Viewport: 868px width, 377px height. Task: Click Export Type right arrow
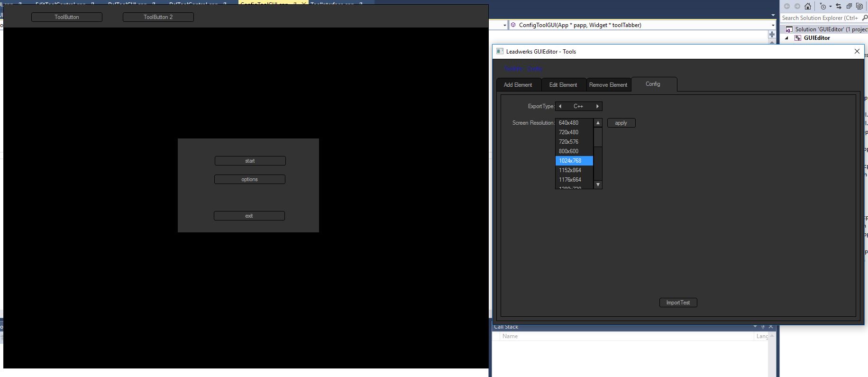pos(597,106)
